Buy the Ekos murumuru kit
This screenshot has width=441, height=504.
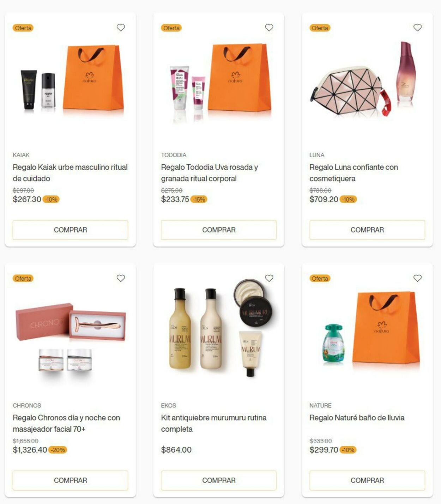tap(219, 480)
